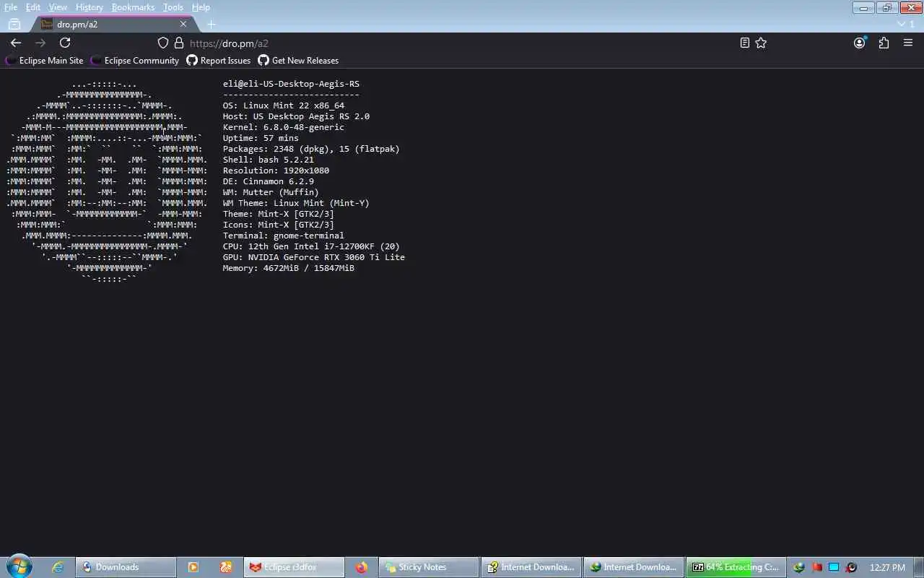This screenshot has width=924, height=578.
Task: Open the Edit menu
Action: coord(33,7)
